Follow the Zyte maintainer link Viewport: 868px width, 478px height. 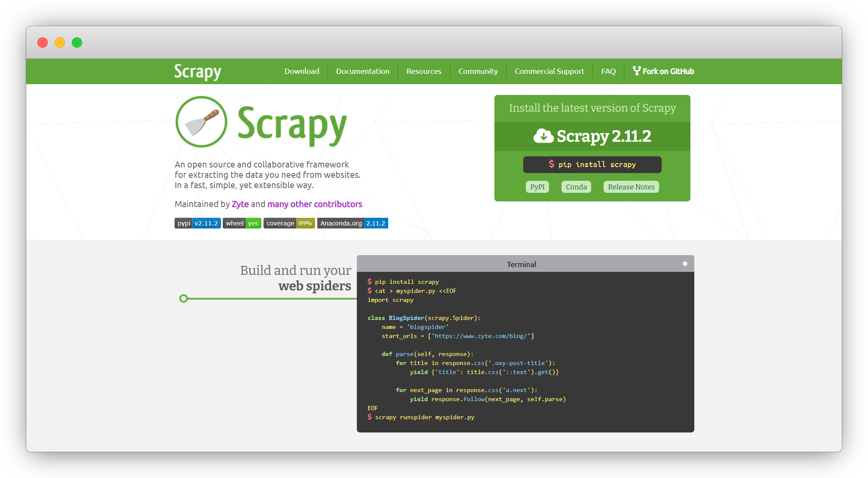point(240,204)
